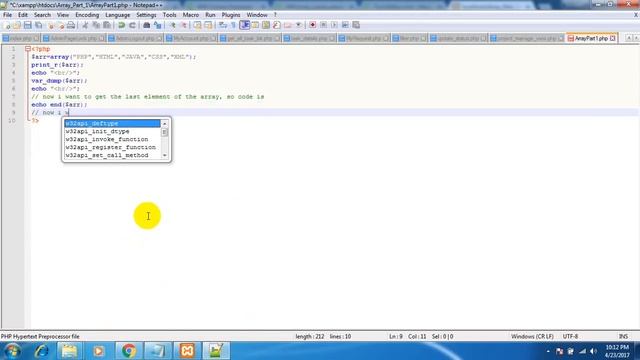Click the Start Recording macro red icon
The image size is (640, 360).
(312, 25)
